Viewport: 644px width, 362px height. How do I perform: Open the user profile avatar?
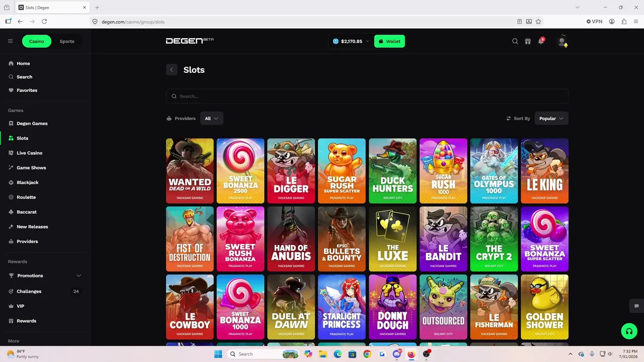coord(562,41)
